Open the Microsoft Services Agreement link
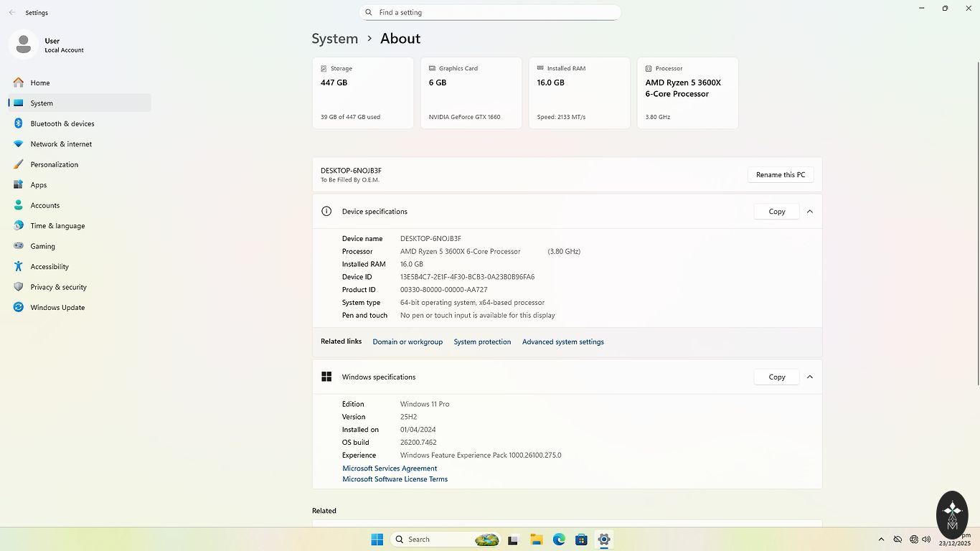The image size is (980, 551). (x=390, y=468)
